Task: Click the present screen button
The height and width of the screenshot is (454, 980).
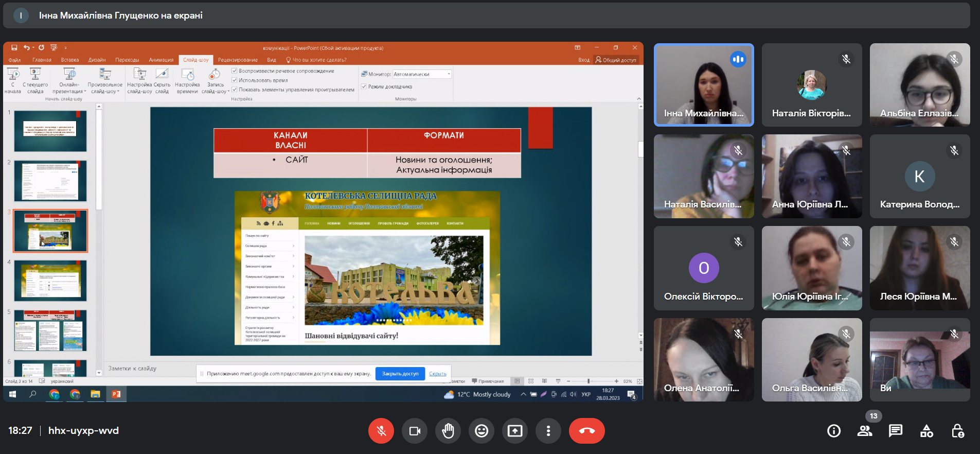Action: tap(515, 431)
